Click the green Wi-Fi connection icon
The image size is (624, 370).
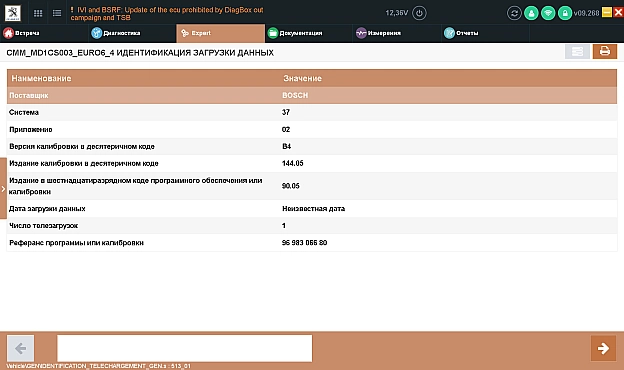548,13
